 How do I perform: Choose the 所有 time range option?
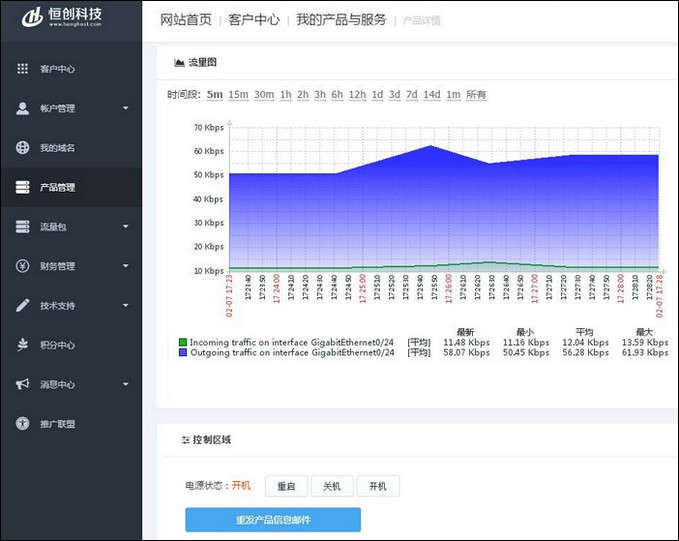pyautogui.click(x=476, y=95)
